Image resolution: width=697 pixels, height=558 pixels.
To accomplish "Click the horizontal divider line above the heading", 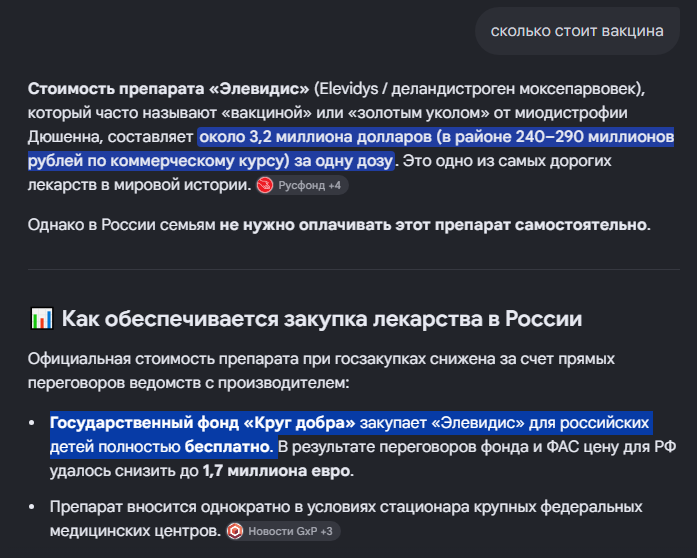I will tap(353, 269).
